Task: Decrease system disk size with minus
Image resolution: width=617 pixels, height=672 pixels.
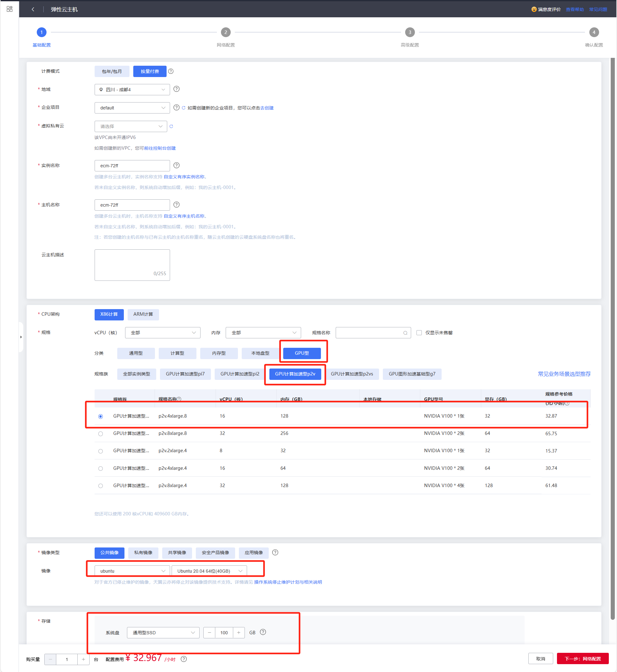Action: [209, 633]
